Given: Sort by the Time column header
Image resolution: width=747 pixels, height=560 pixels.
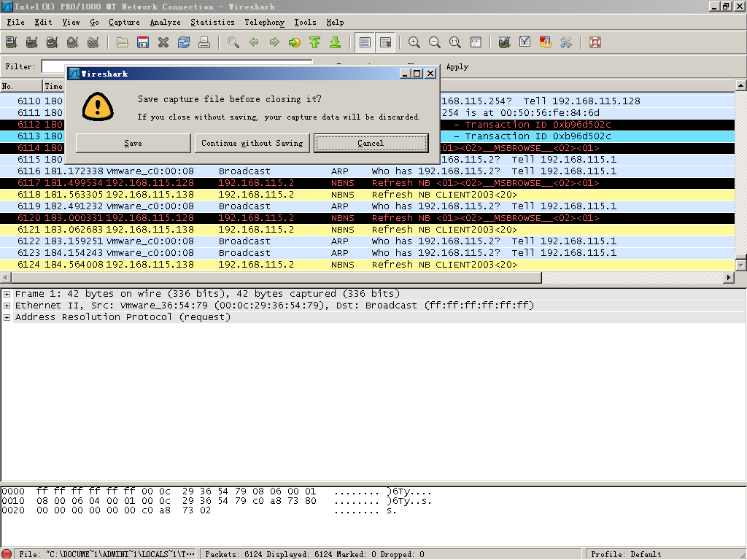Looking at the screenshot, I should 53,86.
